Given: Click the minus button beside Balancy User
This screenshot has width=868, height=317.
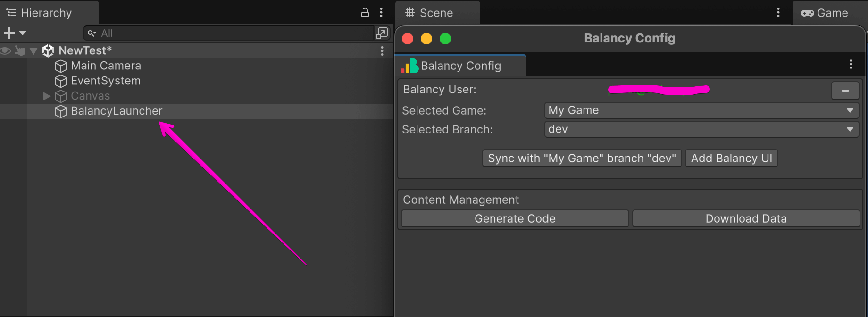Looking at the screenshot, I should 845,90.
